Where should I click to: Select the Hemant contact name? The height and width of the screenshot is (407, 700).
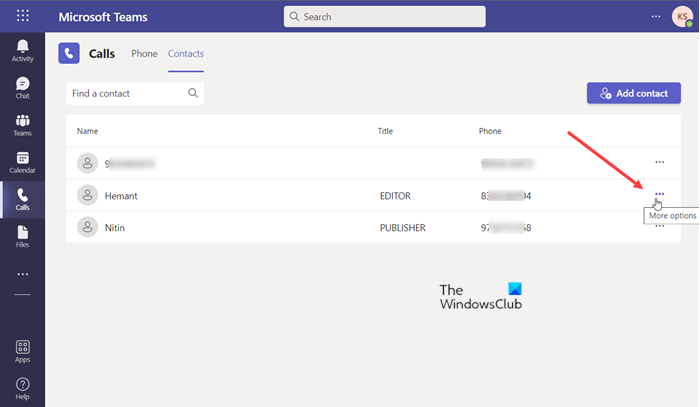[121, 195]
